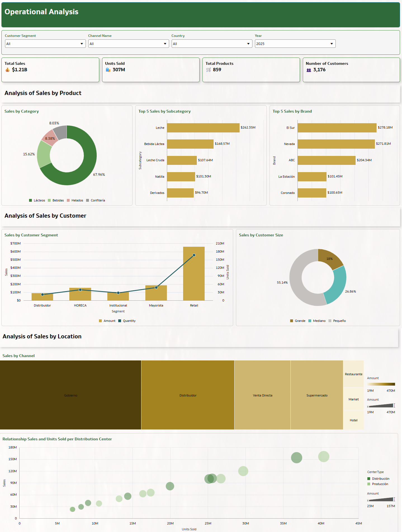Click the Supermercado treemap tile
The height and width of the screenshot is (532, 402).
[317, 395]
